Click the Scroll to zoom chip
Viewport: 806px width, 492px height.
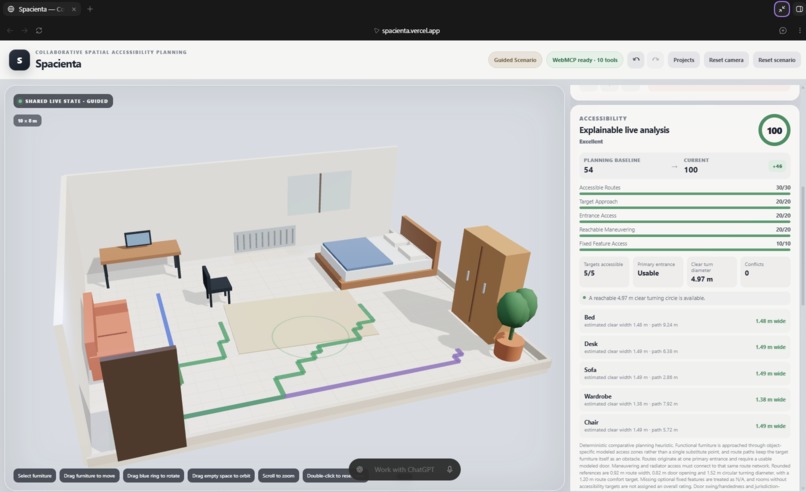click(278, 476)
